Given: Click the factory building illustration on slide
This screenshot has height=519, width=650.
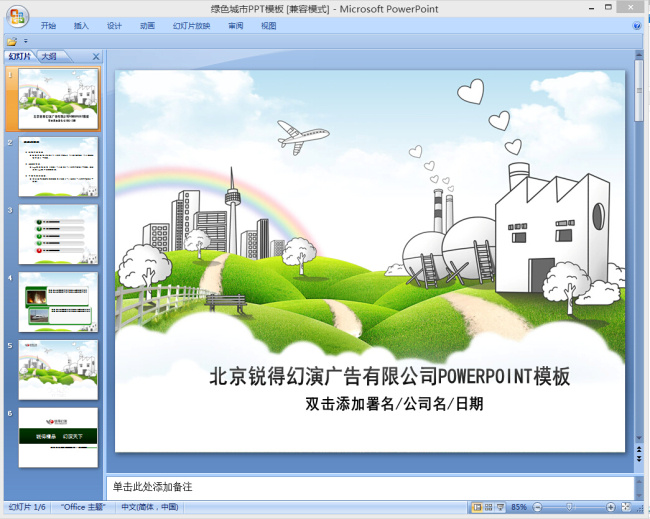Looking at the screenshot, I should coord(551,230).
